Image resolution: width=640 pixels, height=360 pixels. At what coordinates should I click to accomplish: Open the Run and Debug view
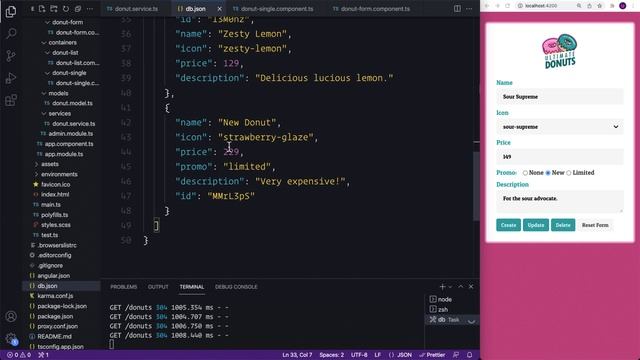pos(11,78)
